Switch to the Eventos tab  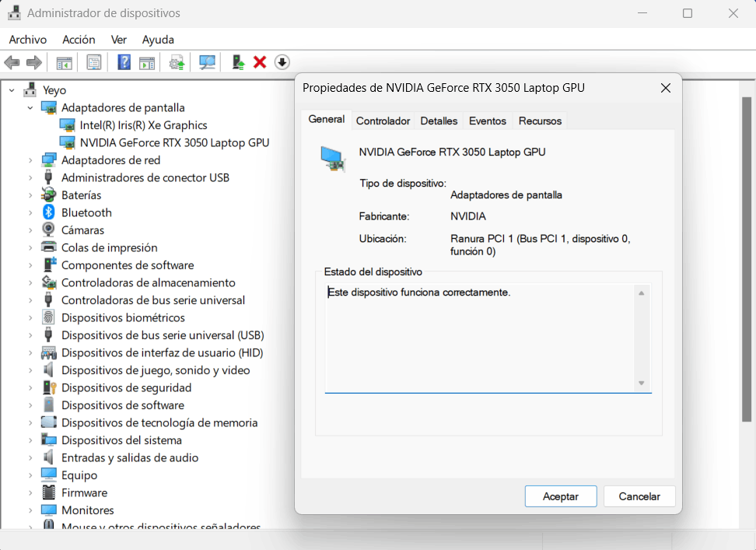click(x=488, y=121)
